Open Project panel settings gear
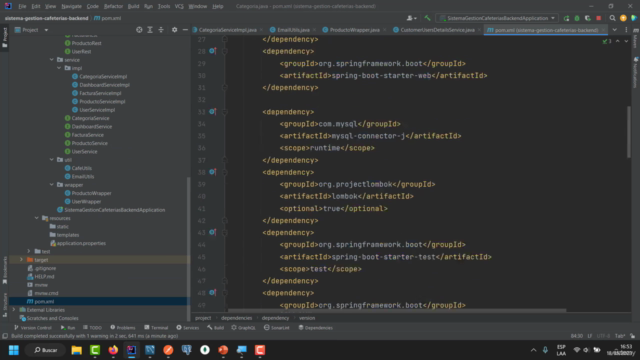Image resolution: width=640 pixels, height=360 pixels. click(x=174, y=30)
